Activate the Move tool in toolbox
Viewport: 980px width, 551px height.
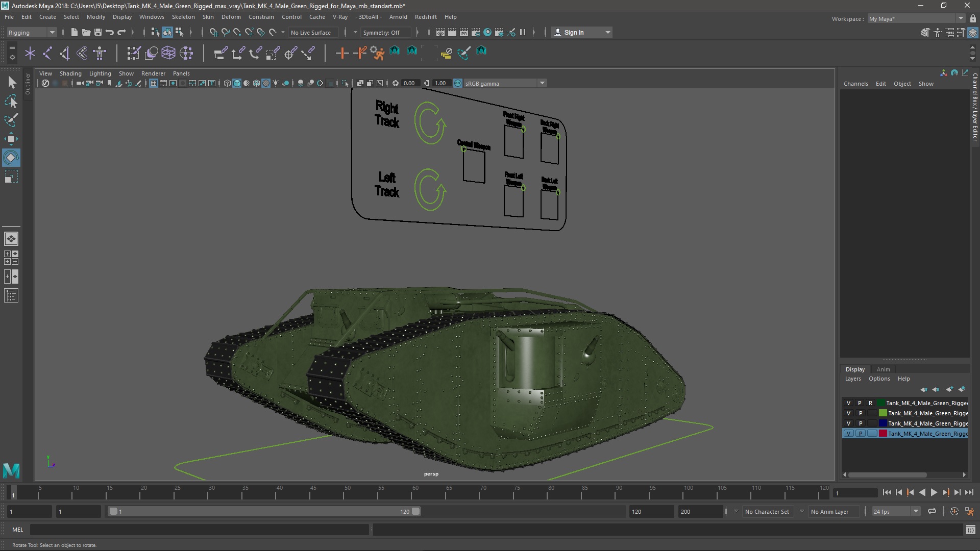point(11,139)
